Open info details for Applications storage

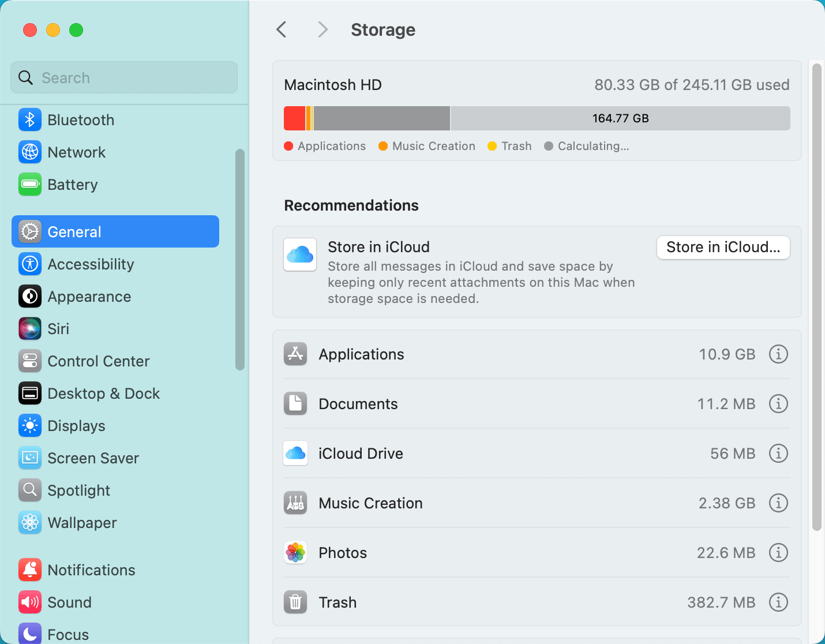778,354
